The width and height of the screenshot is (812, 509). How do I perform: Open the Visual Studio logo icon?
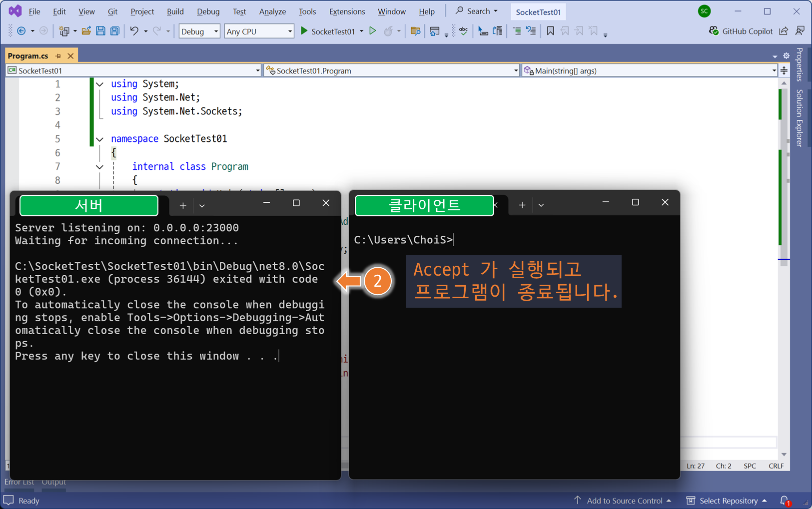pyautogui.click(x=15, y=10)
